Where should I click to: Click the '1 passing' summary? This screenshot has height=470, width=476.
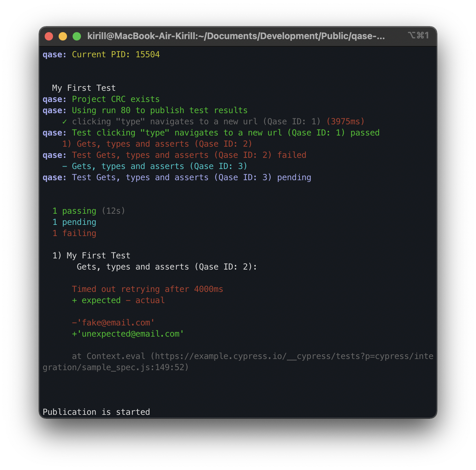74,211
